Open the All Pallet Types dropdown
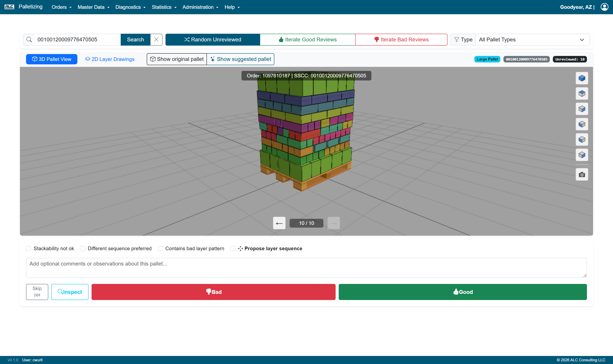This screenshot has width=613, height=364. (532, 39)
